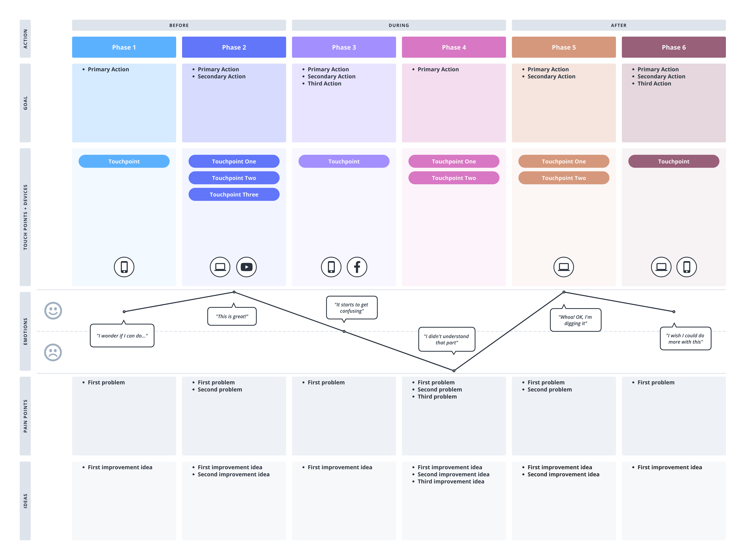The height and width of the screenshot is (560, 746).
Task: Click the TOUCH POINTS + DEVICES row label
Action: [25, 217]
